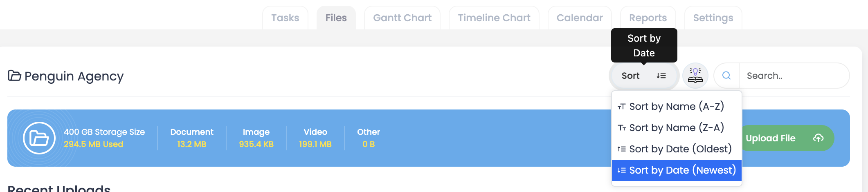Click the lightbulb book guide icon

point(695,76)
